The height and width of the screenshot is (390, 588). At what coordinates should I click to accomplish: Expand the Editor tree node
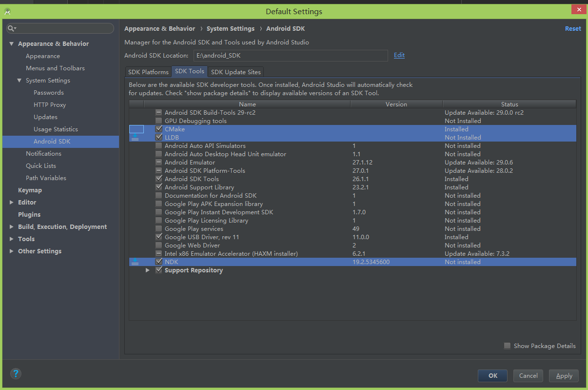[12, 203]
